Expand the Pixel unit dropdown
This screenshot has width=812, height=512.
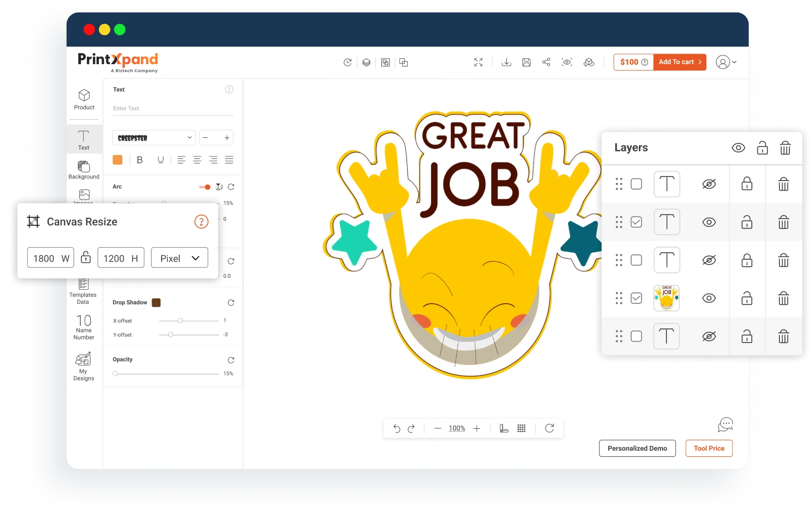tap(180, 258)
